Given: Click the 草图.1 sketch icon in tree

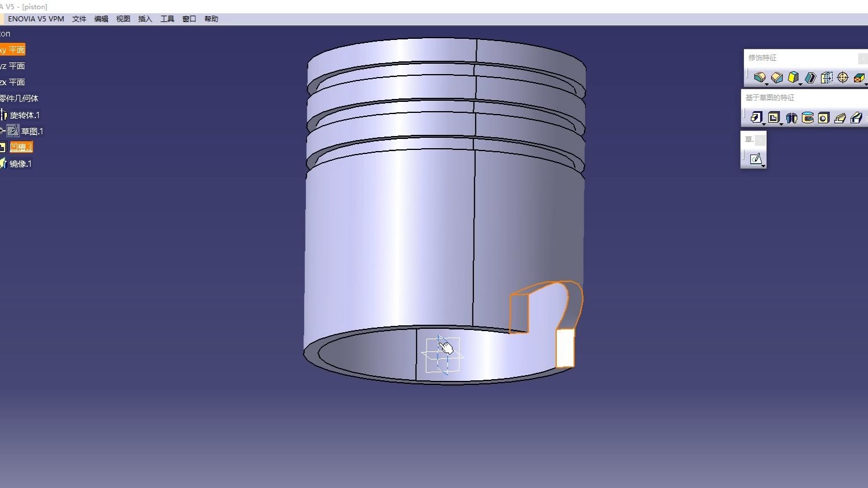Looking at the screenshot, I should tap(13, 131).
